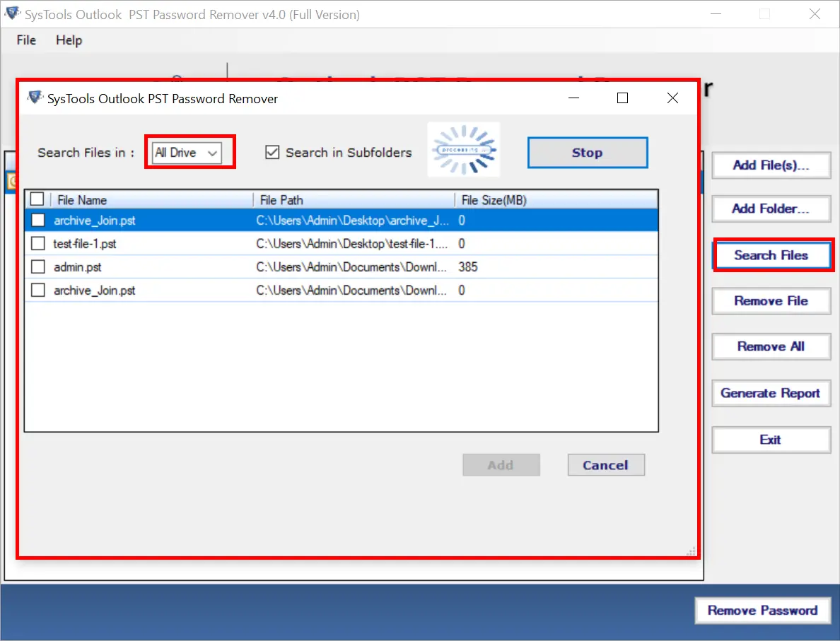The height and width of the screenshot is (641, 840).
Task: Check the Documents archive_Join.pst row checkbox
Action: pyautogui.click(x=38, y=290)
